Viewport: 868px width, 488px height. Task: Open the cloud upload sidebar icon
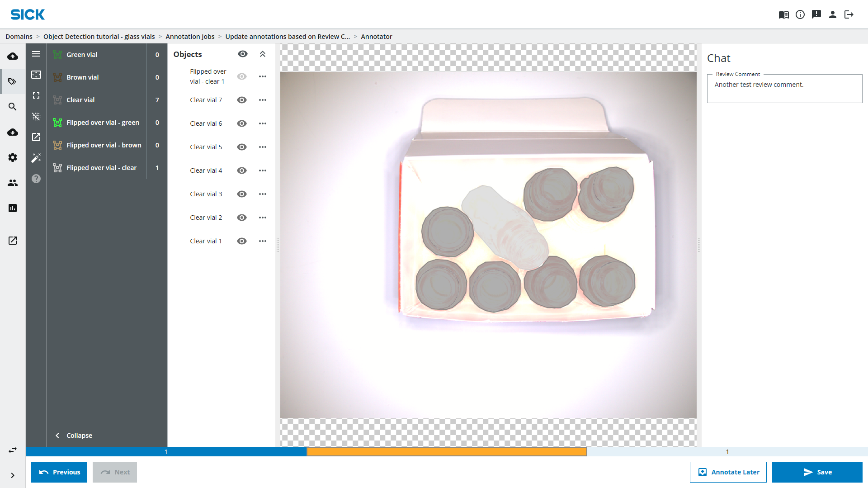pyautogui.click(x=13, y=56)
